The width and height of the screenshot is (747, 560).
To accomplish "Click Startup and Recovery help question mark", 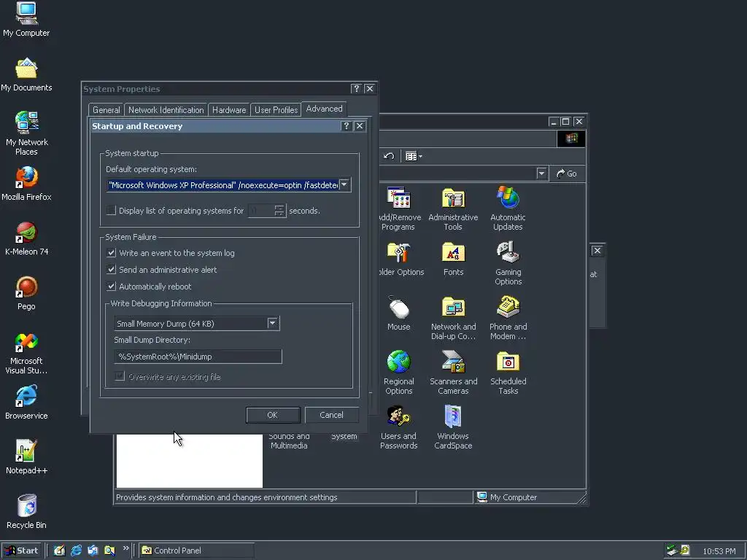I will click(347, 125).
